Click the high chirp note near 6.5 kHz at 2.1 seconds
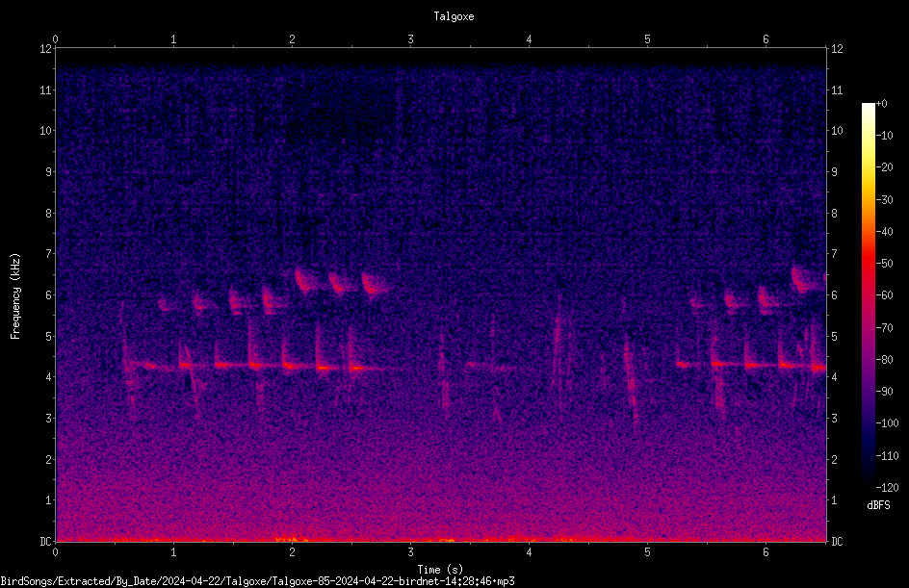 coord(303,280)
